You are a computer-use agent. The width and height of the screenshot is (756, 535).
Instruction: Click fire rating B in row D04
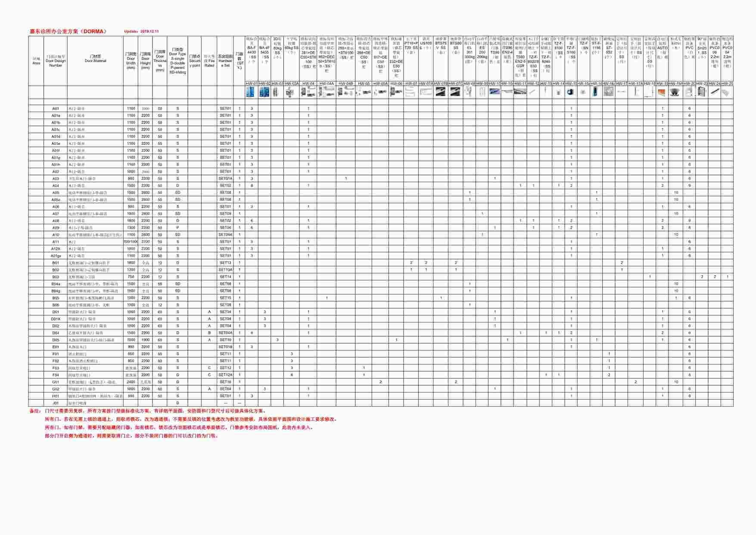[x=209, y=333]
